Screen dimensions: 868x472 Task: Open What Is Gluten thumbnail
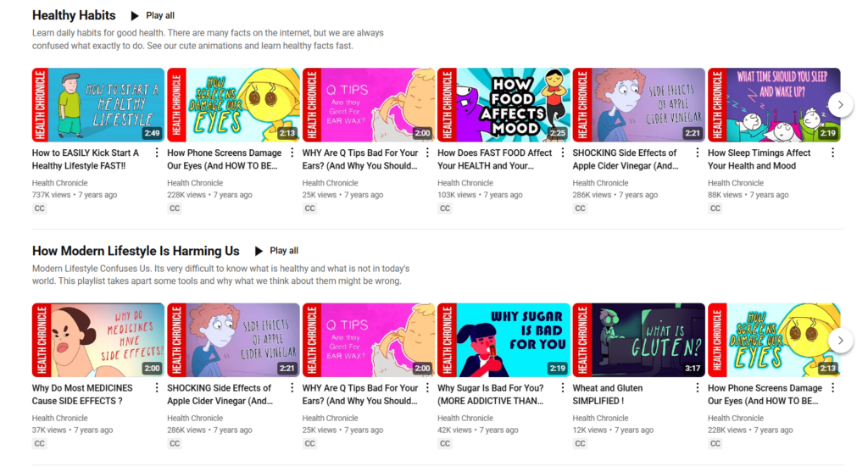point(639,341)
